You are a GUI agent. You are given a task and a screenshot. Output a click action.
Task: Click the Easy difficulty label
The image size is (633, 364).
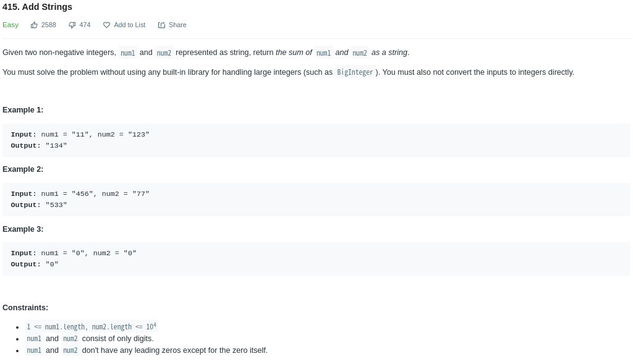[x=11, y=25]
